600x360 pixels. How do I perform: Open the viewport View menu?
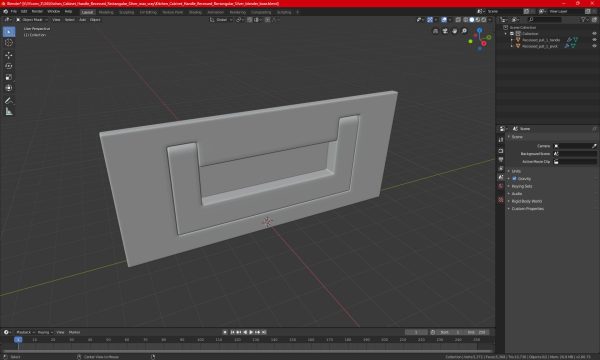click(x=56, y=20)
